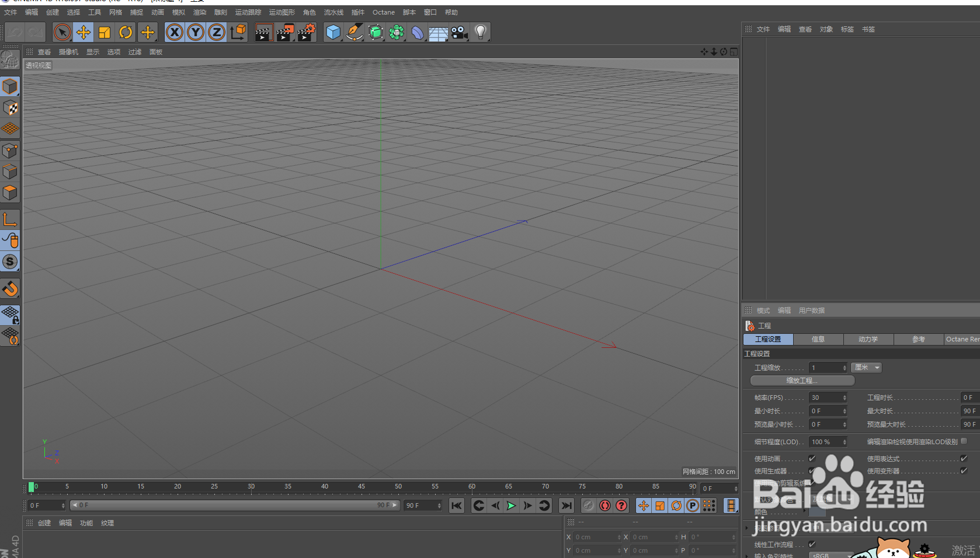Click the Render to Picture Viewer clapperboard
Viewport: 980px width, 558px height.
[285, 32]
